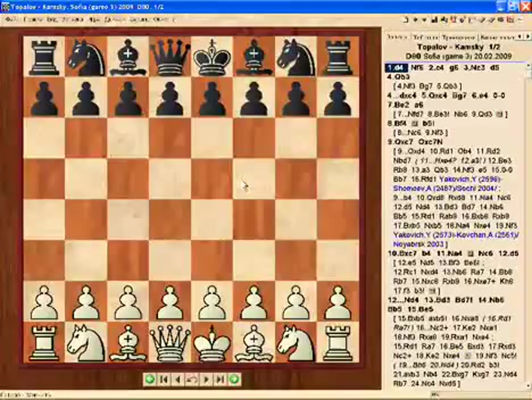Click the take back move icon
Viewport: 532px width, 400px height.
192,380
